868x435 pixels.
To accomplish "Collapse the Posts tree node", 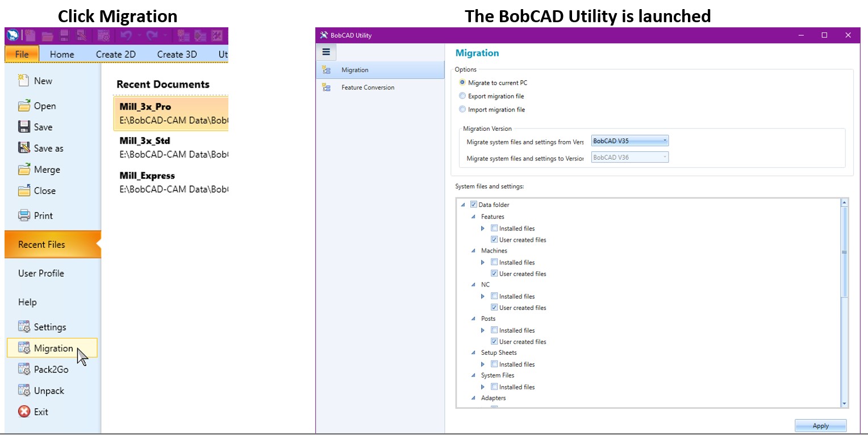I will tap(473, 319).
